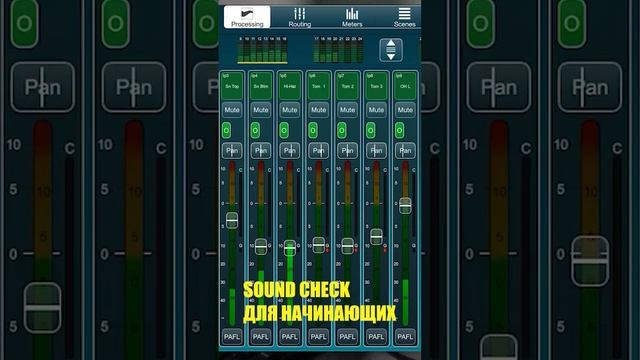The image size is (640, 360).
Task: Enable PAFL on OH L channel
Action: point(405,337)
